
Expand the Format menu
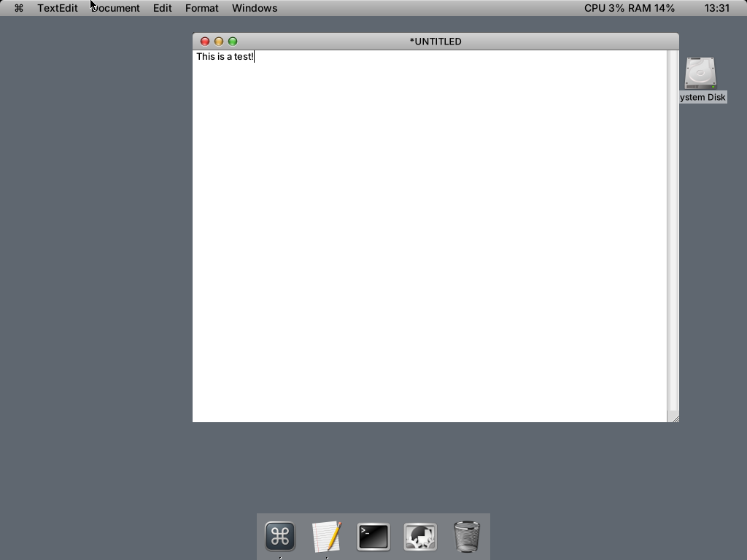pos(201,8)
